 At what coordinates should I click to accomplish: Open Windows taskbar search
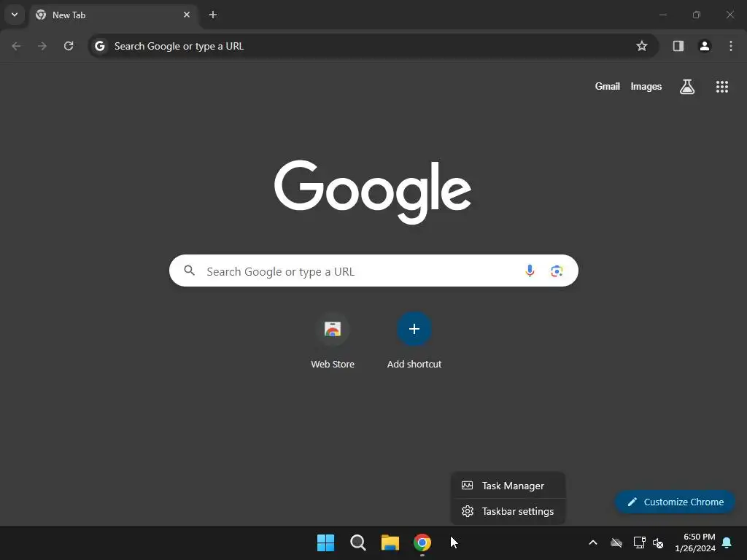(x=357, y=542)
